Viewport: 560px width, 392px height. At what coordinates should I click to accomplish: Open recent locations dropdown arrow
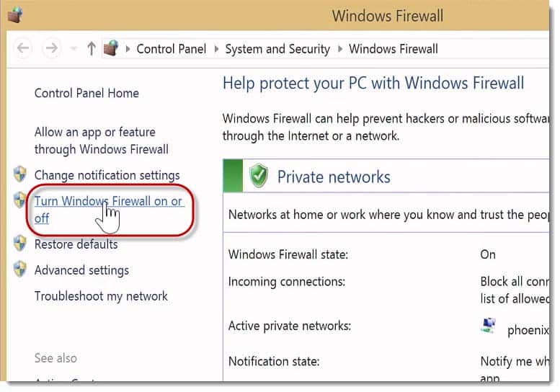(x=74, y=48)
